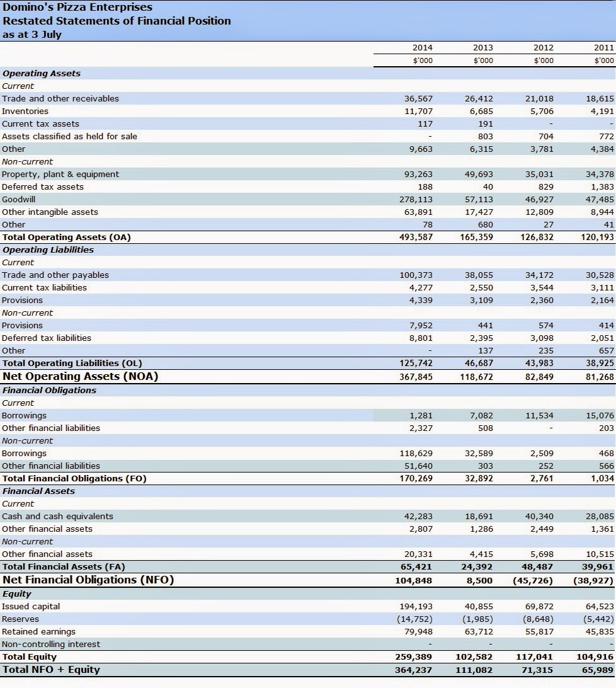This screenshot has width=616, height=688.
Task: Select Inventories 2014 value 11,707
Action: click(419, 111)
